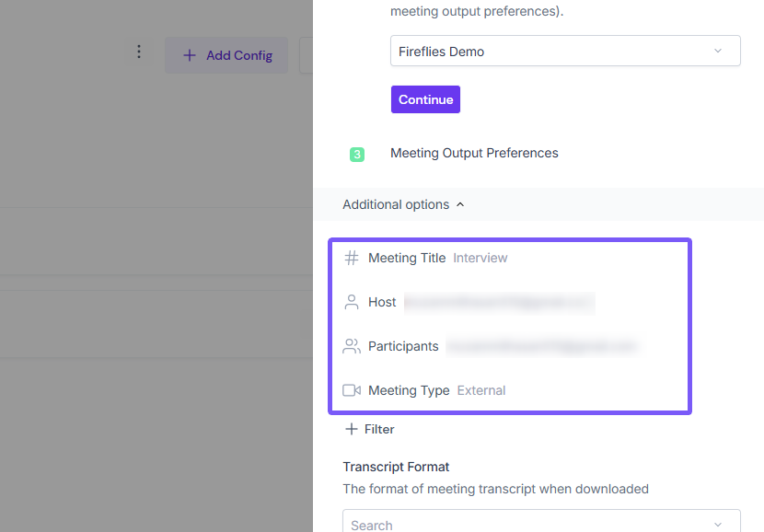Open the Fireflies Demo dropdown
This screenshot has height=532, width=764.
[565, 52]
